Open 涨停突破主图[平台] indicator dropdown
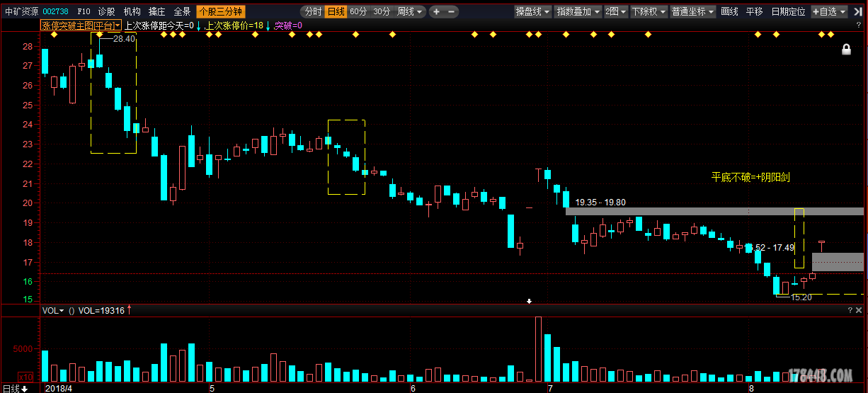The width and height of the screenshot is (868, 393). coord(81,25)
